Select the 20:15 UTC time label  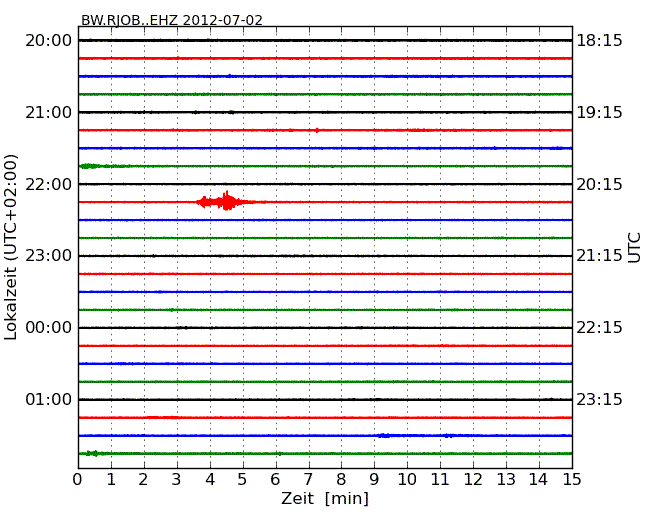point(599,184)
